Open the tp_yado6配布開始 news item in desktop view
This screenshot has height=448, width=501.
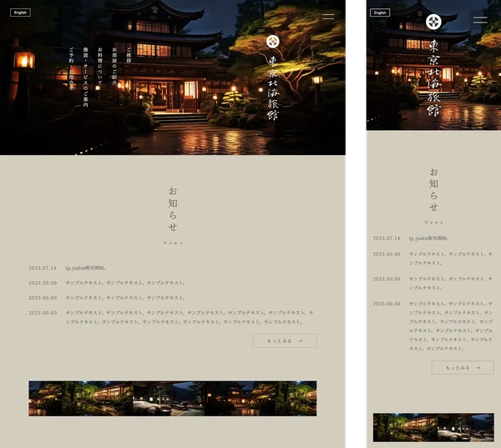click(x=86, y=268)
